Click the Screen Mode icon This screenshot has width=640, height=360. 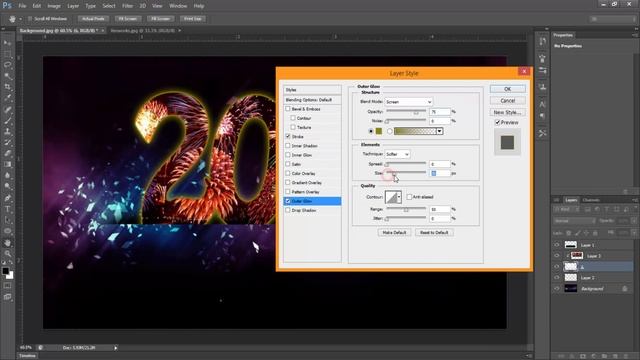coord(7,297)
